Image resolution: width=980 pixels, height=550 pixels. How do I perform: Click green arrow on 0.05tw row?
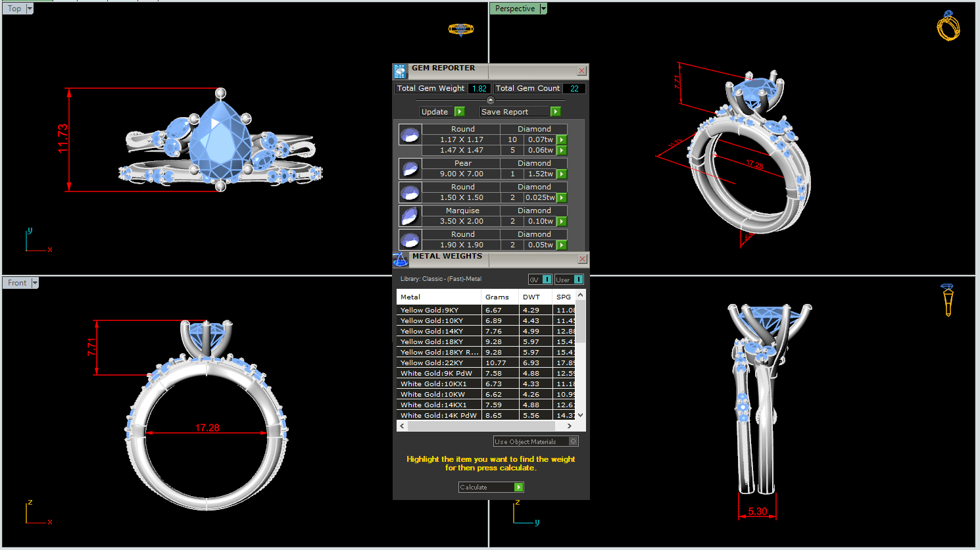(562, 245)
